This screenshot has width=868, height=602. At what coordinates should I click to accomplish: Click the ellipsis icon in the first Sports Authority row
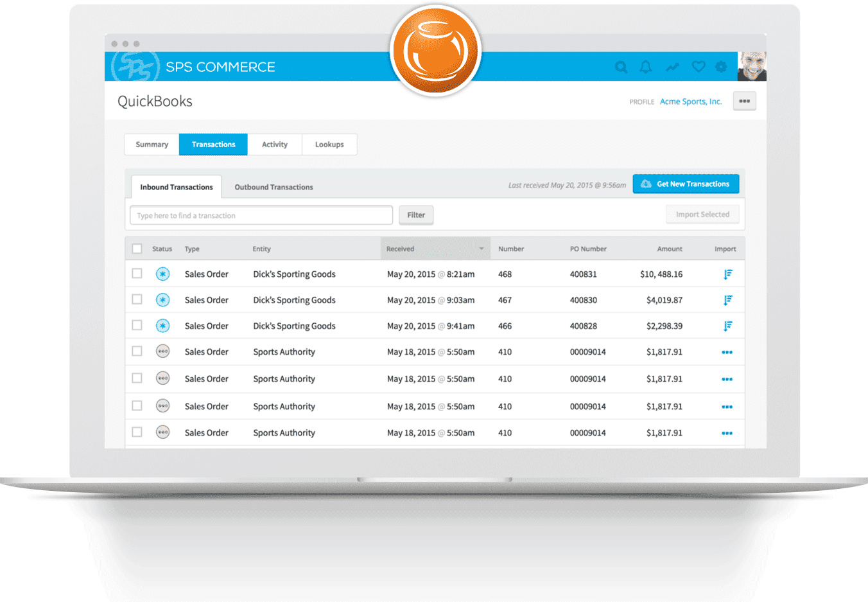(x=727, y=352)
